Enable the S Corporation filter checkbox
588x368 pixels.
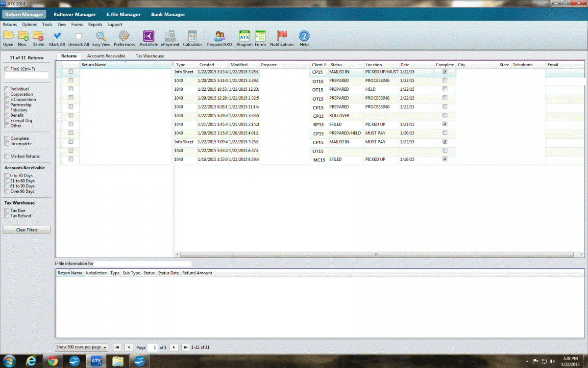[7, 100]
